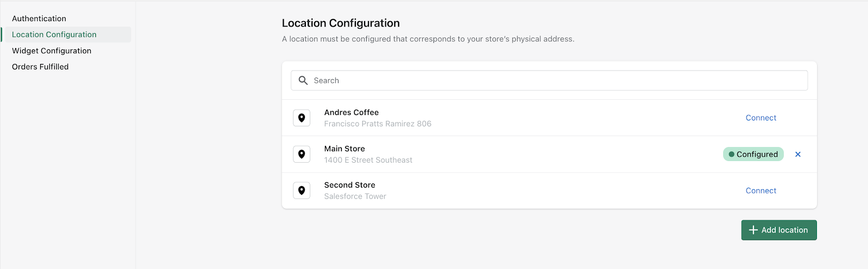868x269 pixels.
Task: Connect the Second Store location
Action: (x=761, y=190)
